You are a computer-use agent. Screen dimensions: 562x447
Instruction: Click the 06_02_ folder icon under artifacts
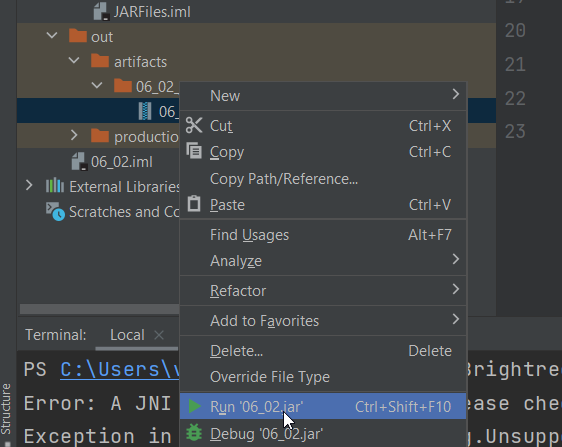click(123, 86)
